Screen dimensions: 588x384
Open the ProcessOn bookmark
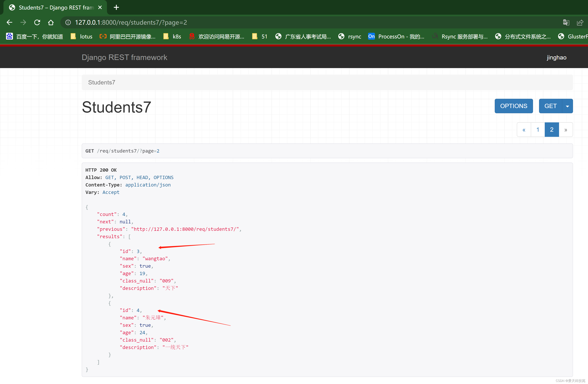click(x=396, y=37)
